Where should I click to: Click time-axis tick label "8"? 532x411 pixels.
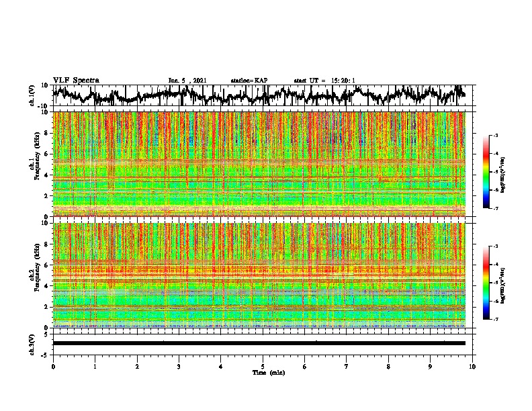tap(388, 367)
